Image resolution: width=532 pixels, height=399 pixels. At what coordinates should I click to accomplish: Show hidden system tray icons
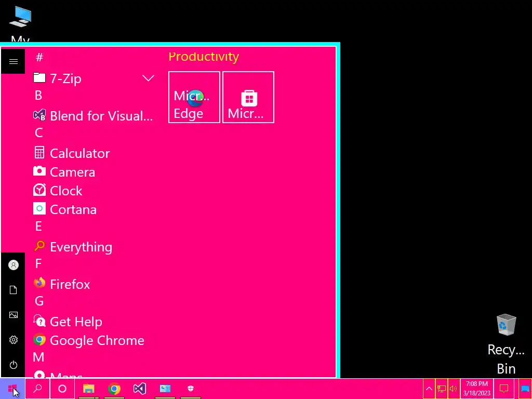(429, 389)
